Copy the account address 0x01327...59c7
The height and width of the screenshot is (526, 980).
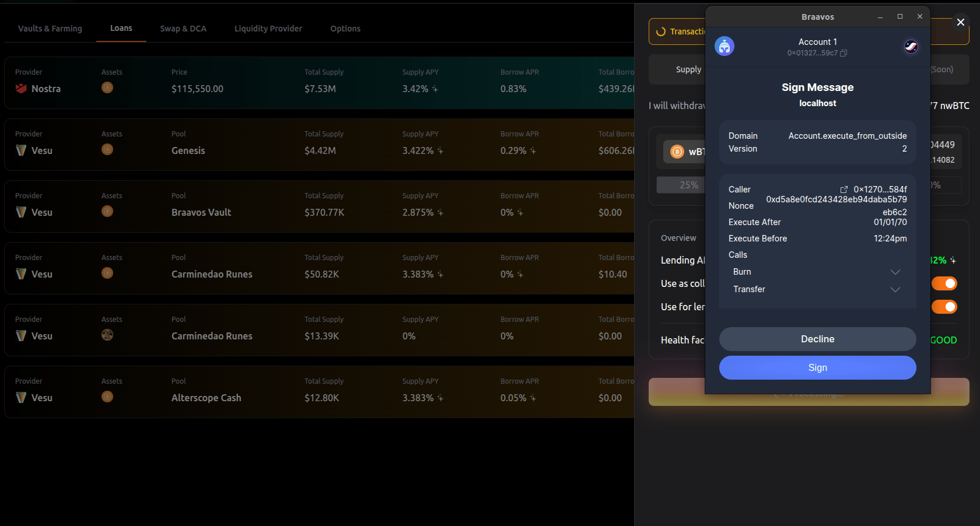coord(843,53)
